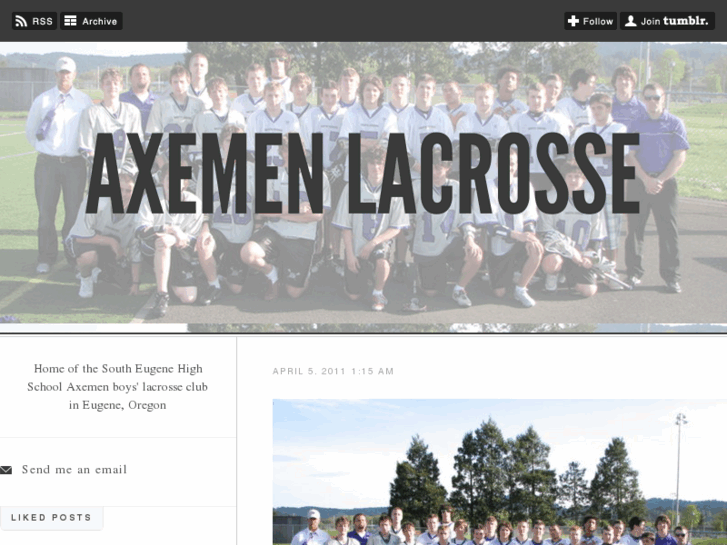The width and height of the screenshot is (727, 545).
Task: Click the word Archive in top bar
Action: [100, 21]
